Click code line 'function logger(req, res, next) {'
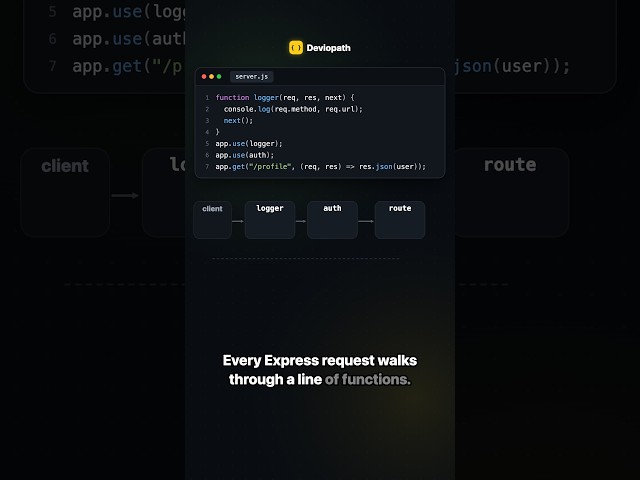The width and height of the screenshot is (640, 480). [285, 98]
